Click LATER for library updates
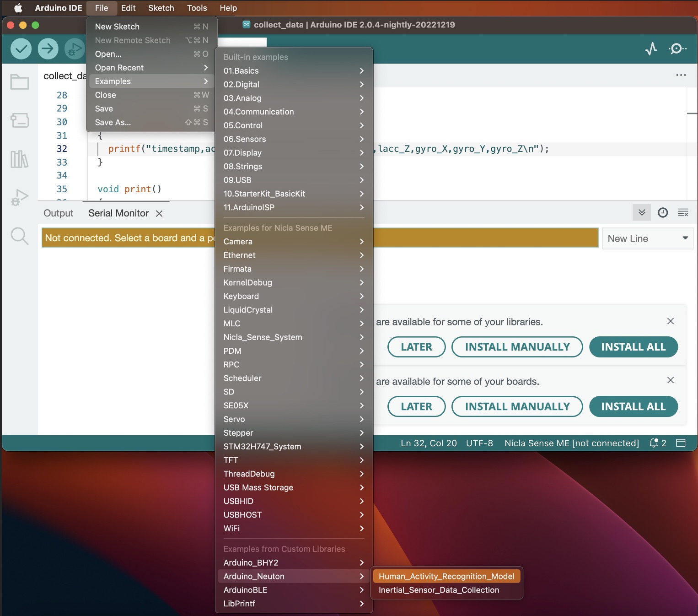Viewport: 698px width, 616px height. point(416,347)
